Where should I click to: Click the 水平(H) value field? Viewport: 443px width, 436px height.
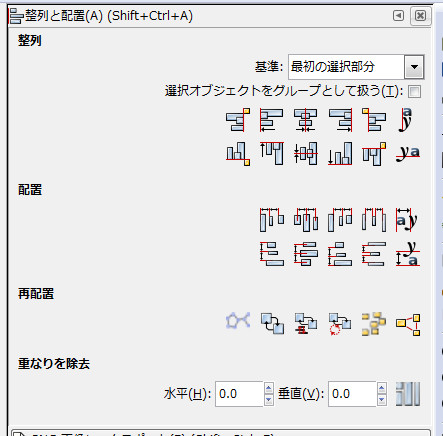(239, 394)
